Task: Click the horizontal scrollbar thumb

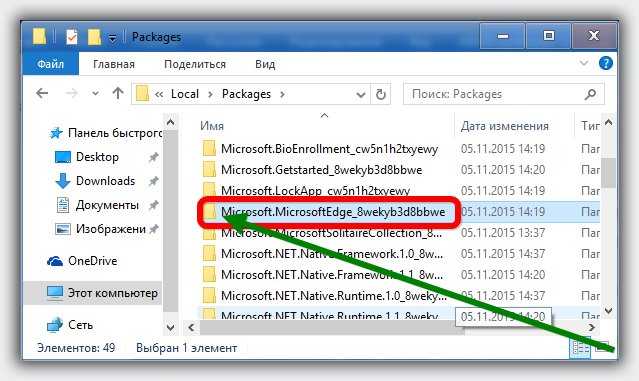Action: (332, 327)
